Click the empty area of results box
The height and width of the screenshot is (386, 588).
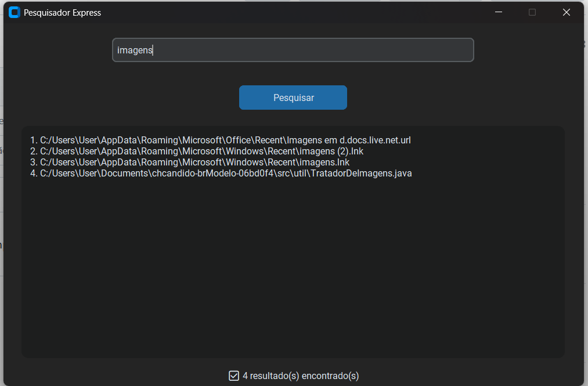point(293,267)
